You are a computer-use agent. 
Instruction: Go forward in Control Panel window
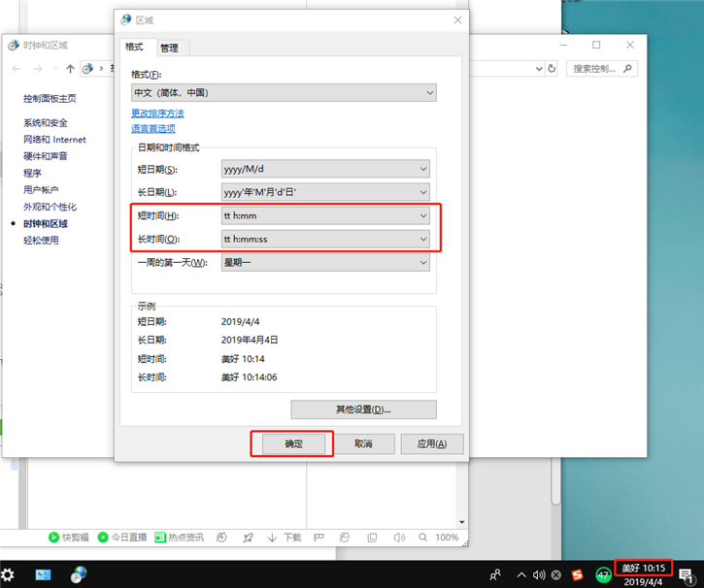coord(38,69)
